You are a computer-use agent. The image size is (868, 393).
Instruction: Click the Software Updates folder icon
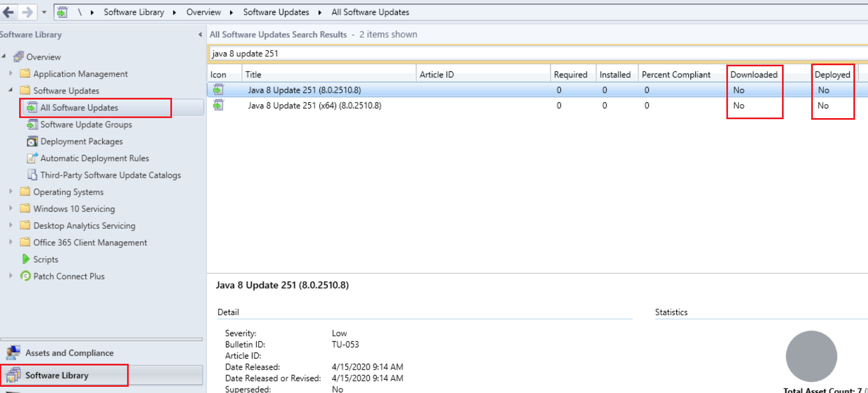click(x=25, y=91)
